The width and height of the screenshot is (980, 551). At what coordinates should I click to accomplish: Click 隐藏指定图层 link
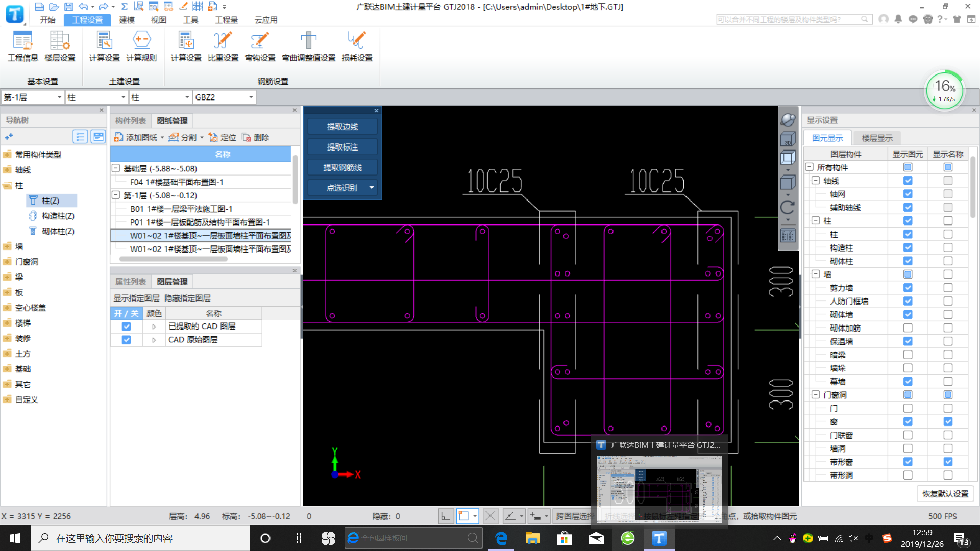coord(187,298)
